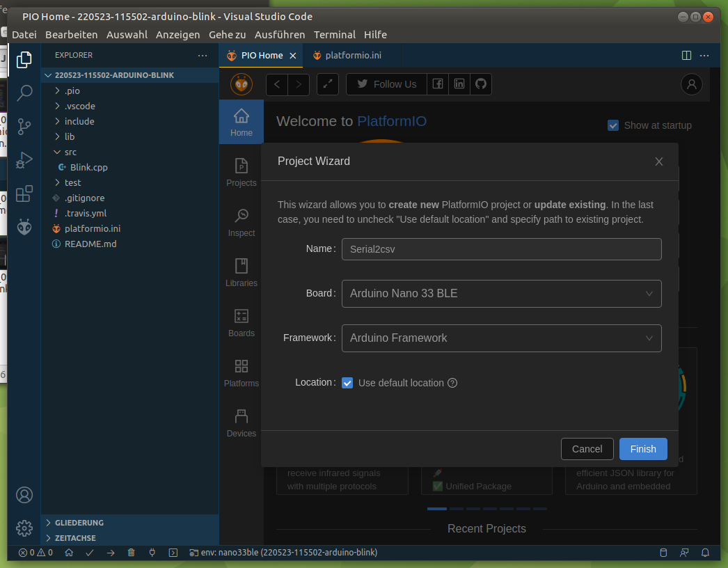Click Cancel in Project Wizard

coord(587,449)
